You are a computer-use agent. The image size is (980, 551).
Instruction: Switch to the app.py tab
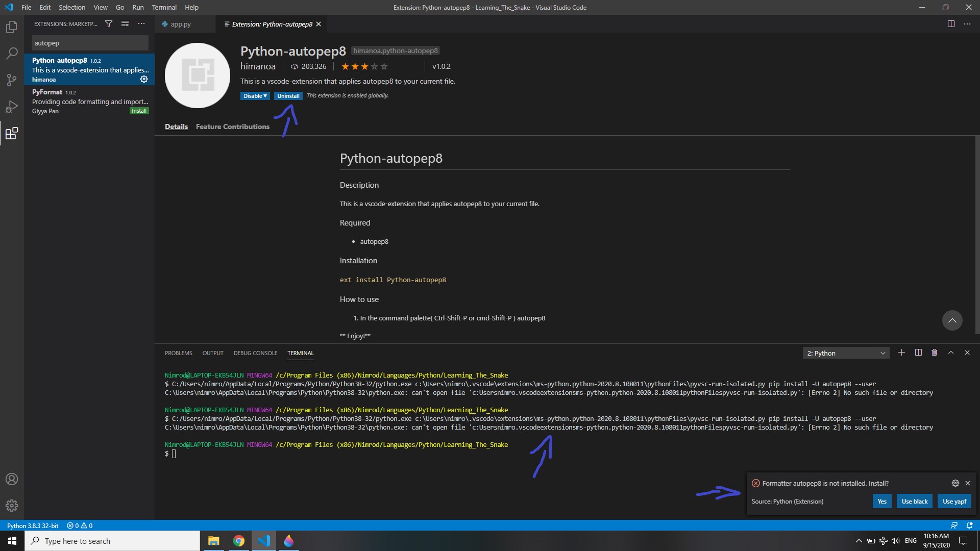coord(181,24)
